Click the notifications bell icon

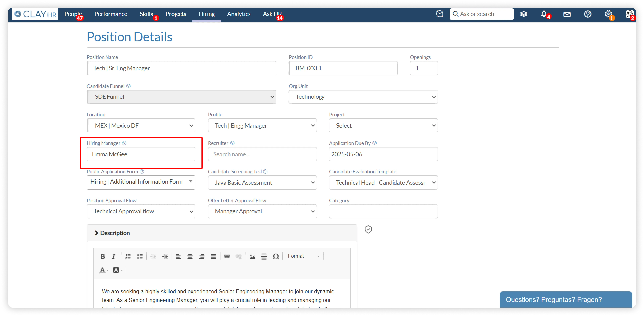tap(543, 14)
